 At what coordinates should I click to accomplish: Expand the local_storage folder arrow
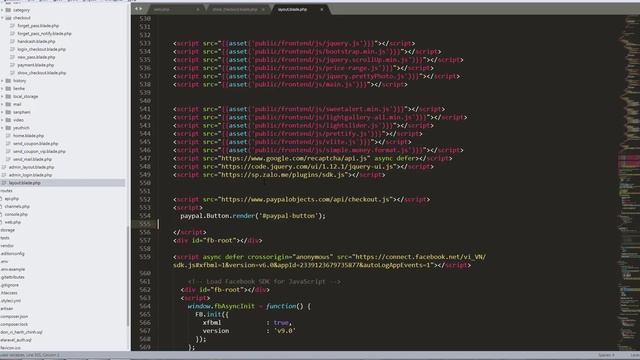[2, 96]
